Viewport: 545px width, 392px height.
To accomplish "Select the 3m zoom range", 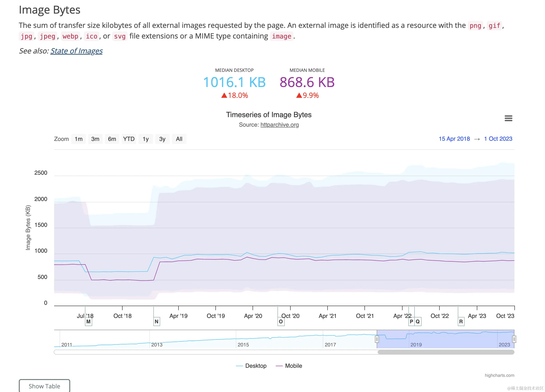I will pos(95,139).
